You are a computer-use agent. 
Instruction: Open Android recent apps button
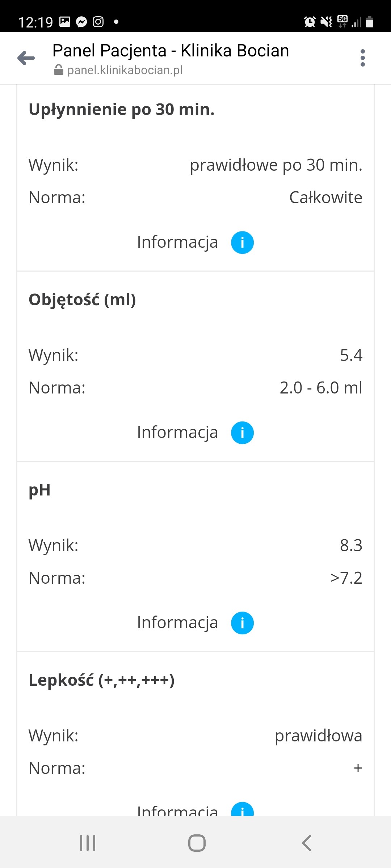pos(88,843)
